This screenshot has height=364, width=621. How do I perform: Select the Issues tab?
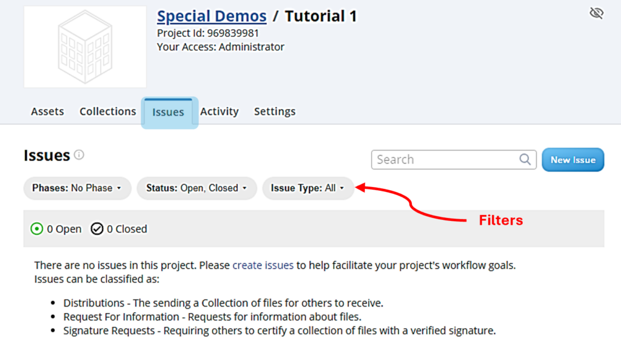click(x=169, y=112)
